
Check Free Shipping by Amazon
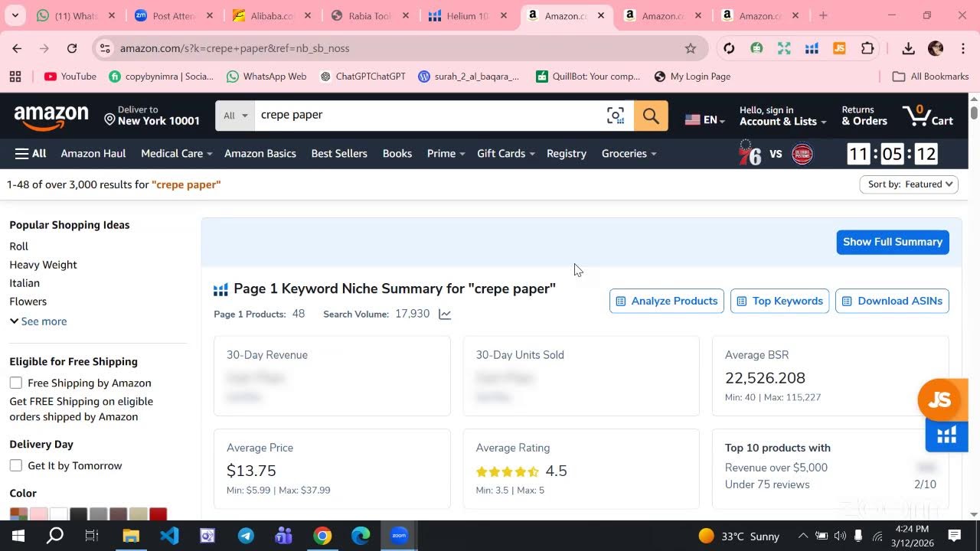16,383
